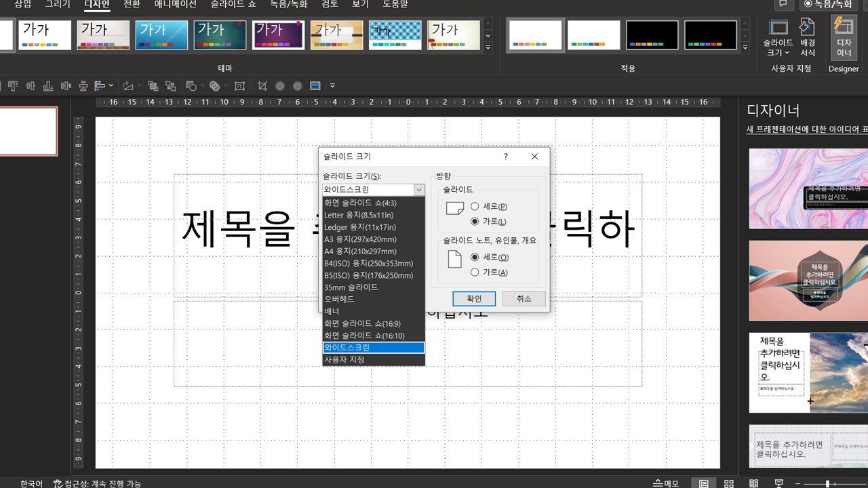The height and width of the screenshot is (488, 868).
Task: Open the Animations (애니메이션) ribbon tab
Action: 176,4
